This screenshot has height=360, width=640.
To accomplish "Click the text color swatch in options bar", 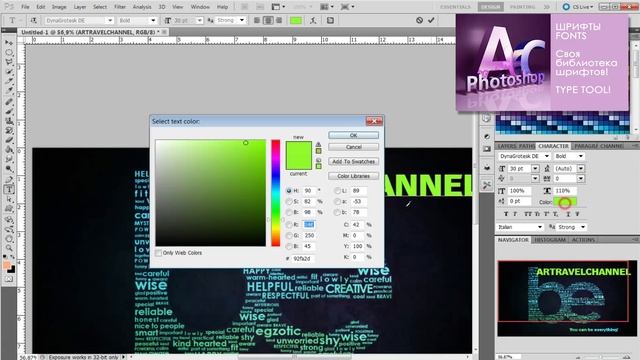I will click(296, 20).
